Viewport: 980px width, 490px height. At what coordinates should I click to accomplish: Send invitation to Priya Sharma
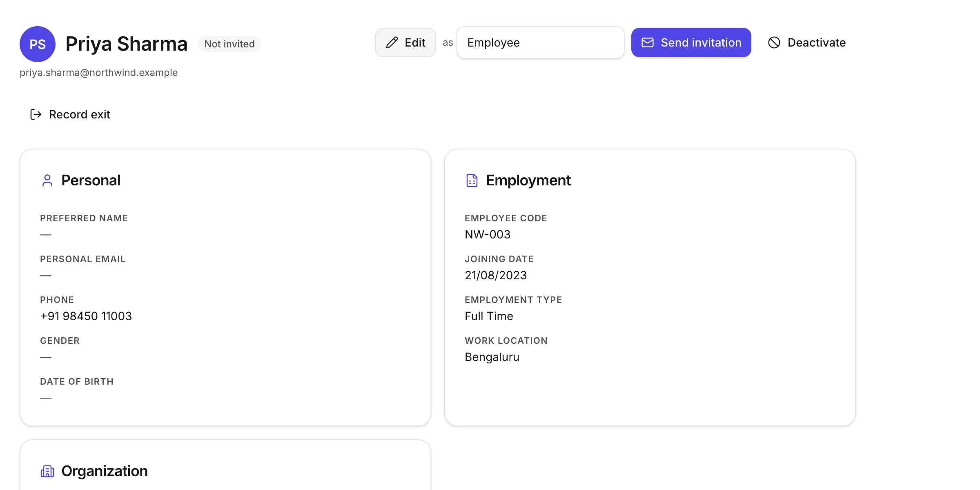click(x=691, y=42)
